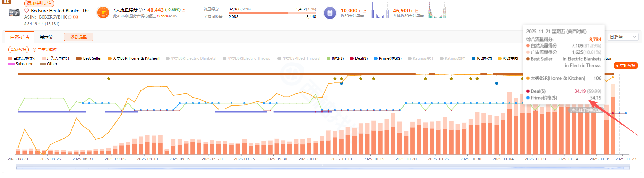Click the trend icon beside 10,000+ orders

pyautogui.click(x=364, y=11)
